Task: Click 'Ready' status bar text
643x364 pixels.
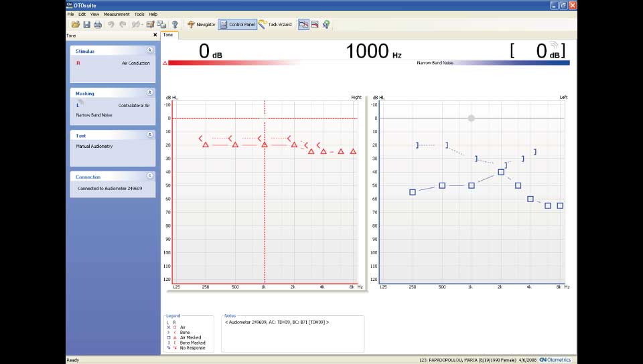Action: (72, 360)
